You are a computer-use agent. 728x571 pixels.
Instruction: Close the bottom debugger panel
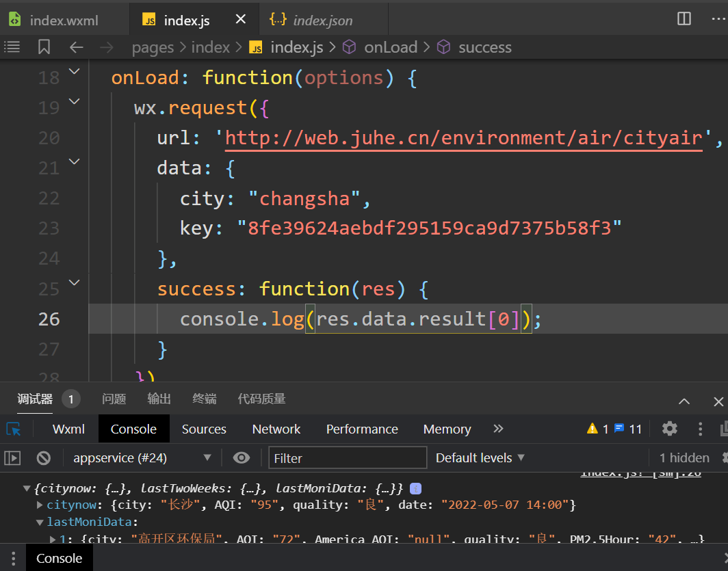[718, 401]
